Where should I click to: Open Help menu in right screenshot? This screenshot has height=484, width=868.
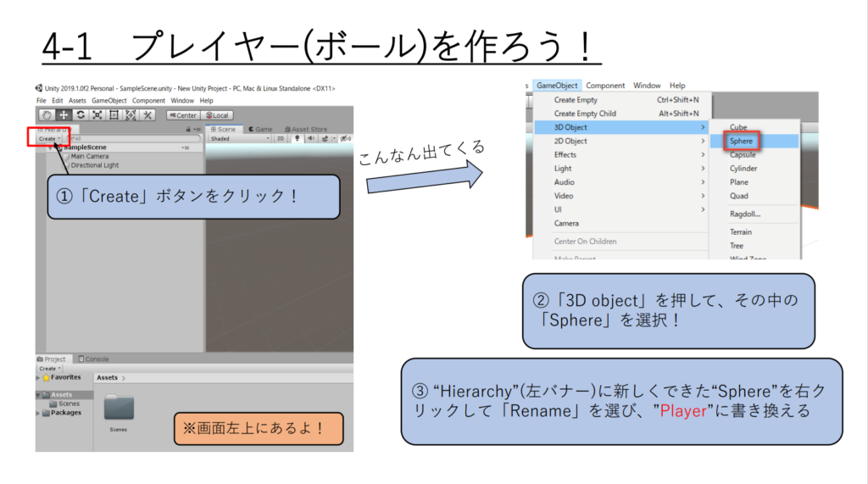[x=677, y=86]
